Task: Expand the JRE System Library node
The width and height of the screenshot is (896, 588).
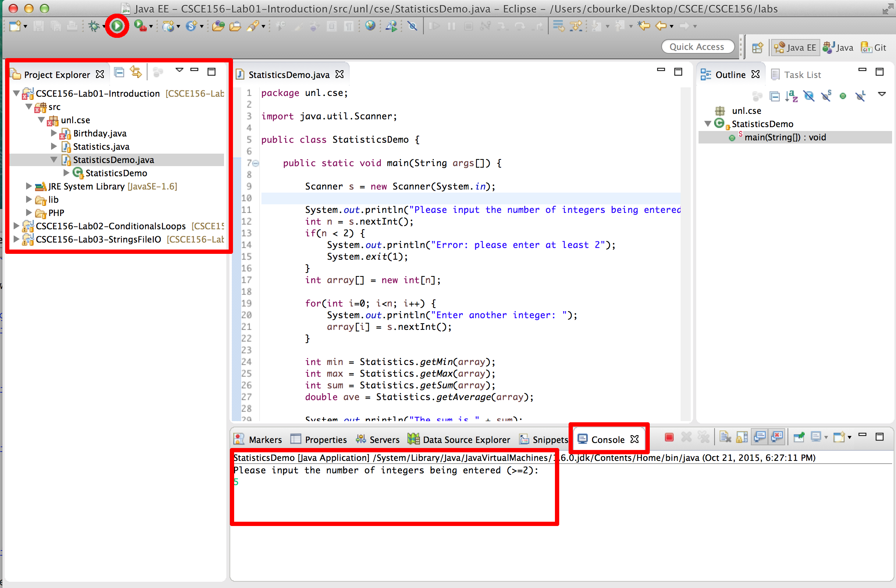Action: click(x=28, y=186)
